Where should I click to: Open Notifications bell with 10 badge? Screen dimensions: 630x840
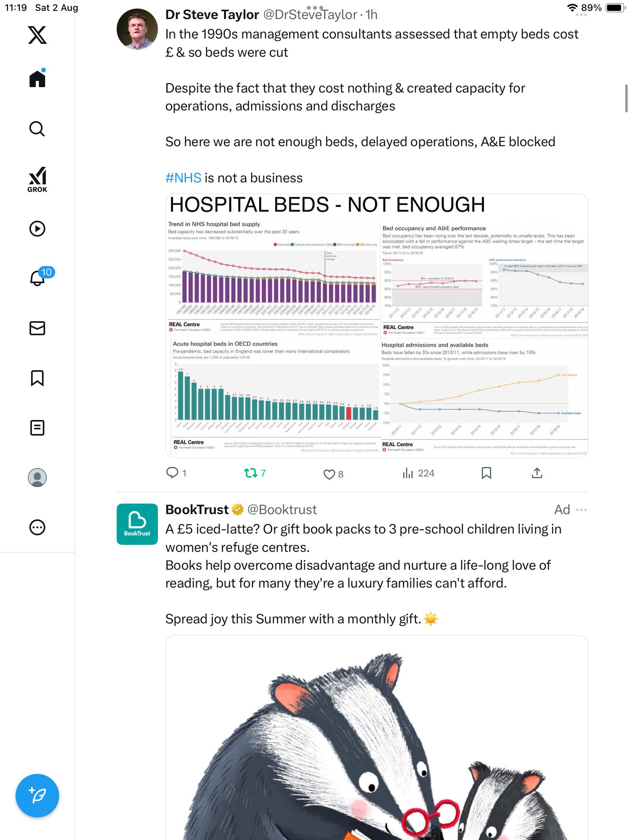tap(37, 278)
